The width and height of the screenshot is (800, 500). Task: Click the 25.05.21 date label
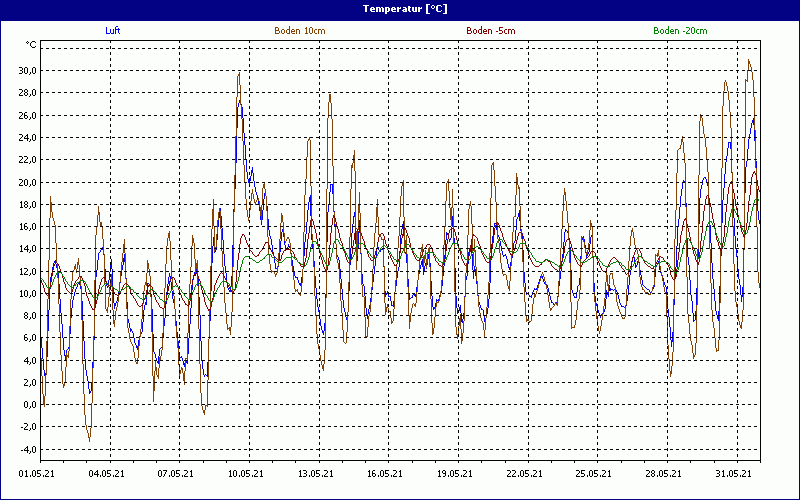click(x=592, y=474)
